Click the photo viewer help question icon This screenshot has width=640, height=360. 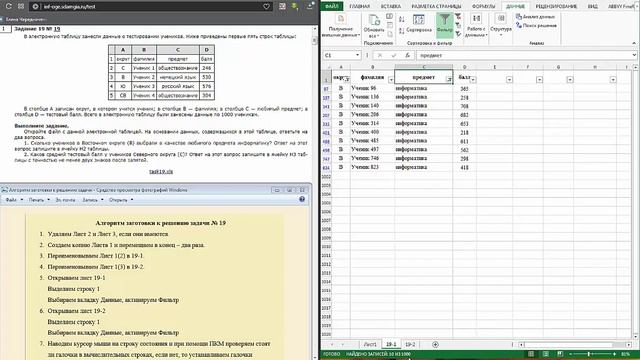click(302, 199)
